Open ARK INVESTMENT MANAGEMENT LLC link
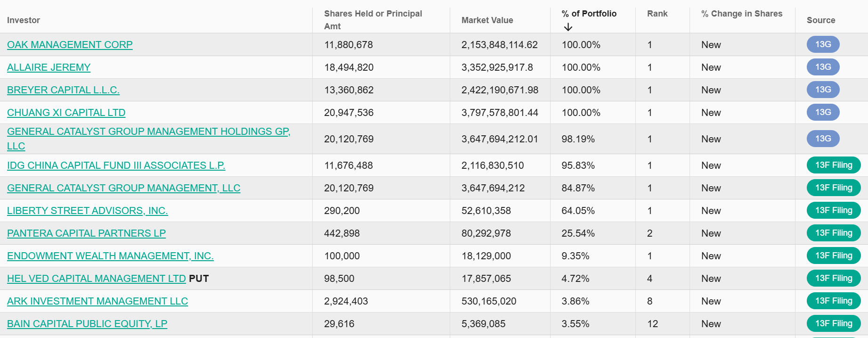The width and height of the screenshot is (868, 338). click(x=97, y=301)
